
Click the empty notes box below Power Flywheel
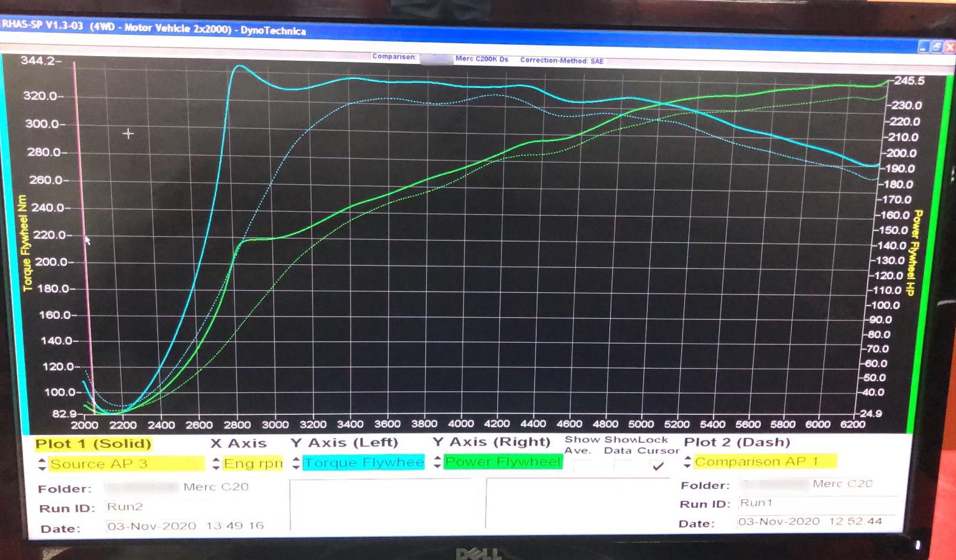pyautogui.click(x=578, y=503)
